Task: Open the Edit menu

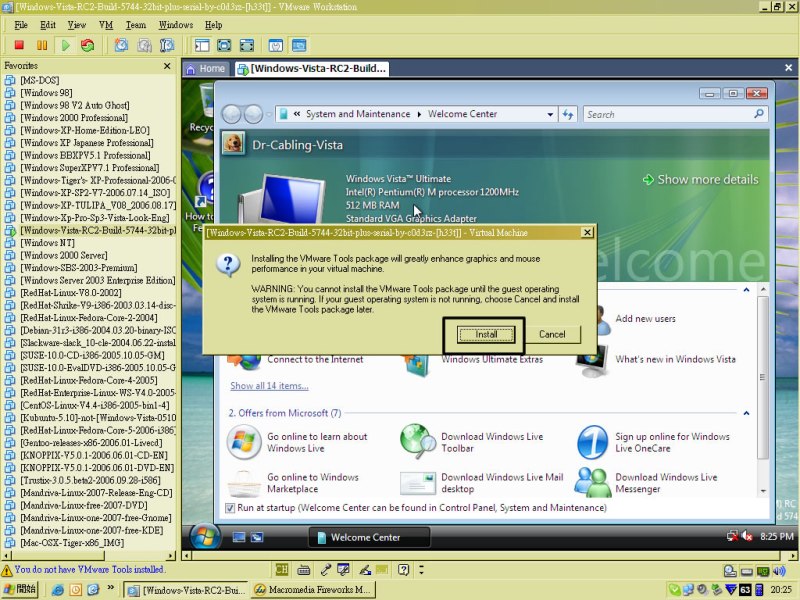Action: click(48, 25)
